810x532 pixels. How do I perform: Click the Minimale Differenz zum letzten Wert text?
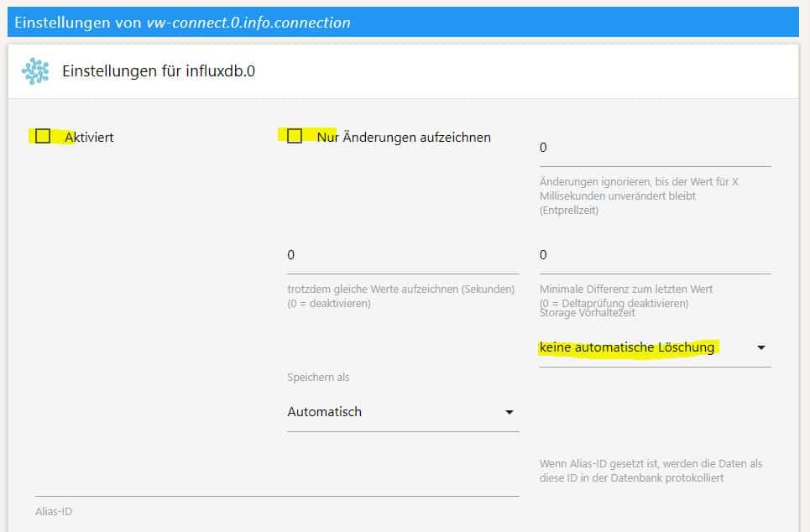click(x=626, y=289)
